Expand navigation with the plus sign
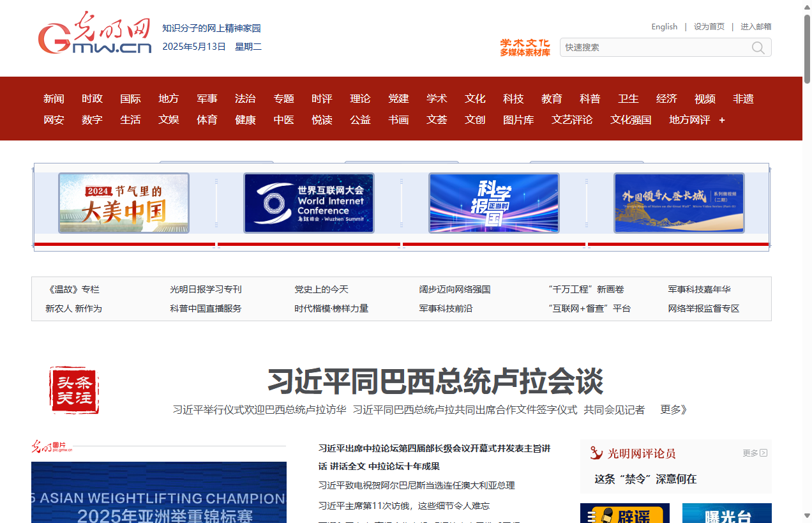The image size is (812, 523). coord(722,120)
